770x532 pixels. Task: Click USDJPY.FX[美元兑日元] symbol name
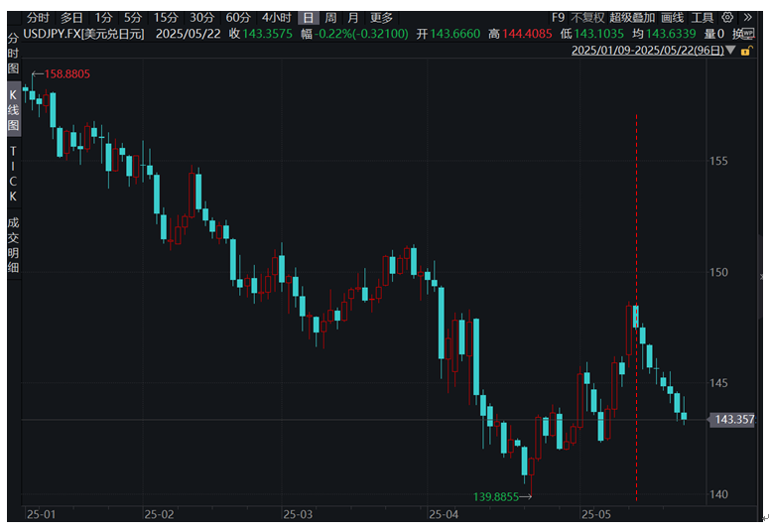click(x=84, y=34)
